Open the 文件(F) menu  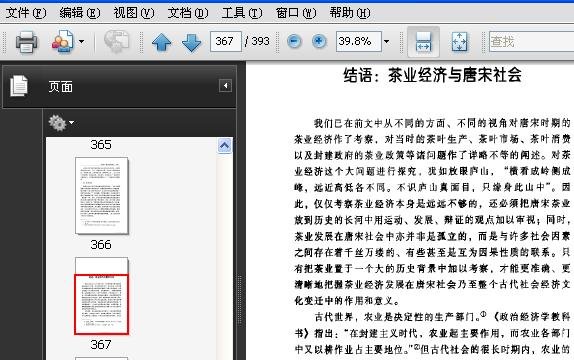[26, 13]
